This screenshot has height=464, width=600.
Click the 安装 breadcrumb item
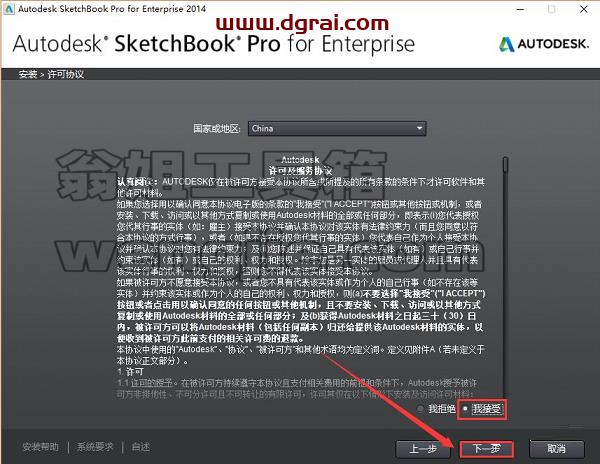pyautogui.click(x=28, y=74)
